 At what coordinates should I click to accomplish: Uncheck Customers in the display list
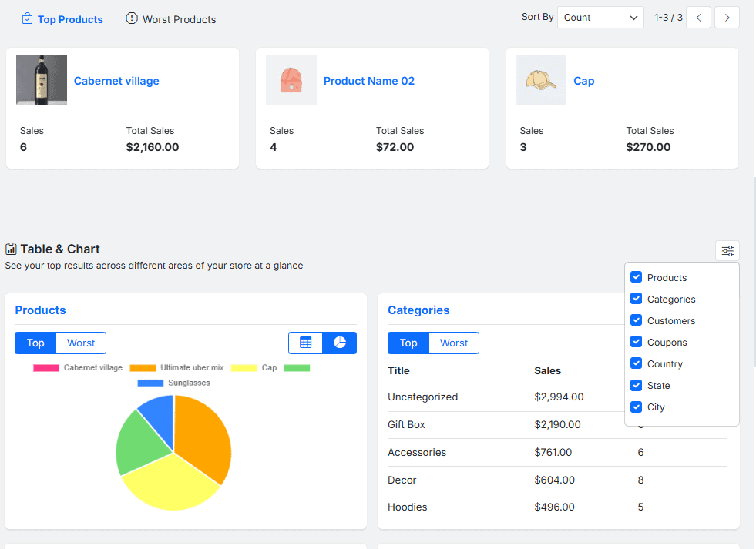click(x=636, y=320)
